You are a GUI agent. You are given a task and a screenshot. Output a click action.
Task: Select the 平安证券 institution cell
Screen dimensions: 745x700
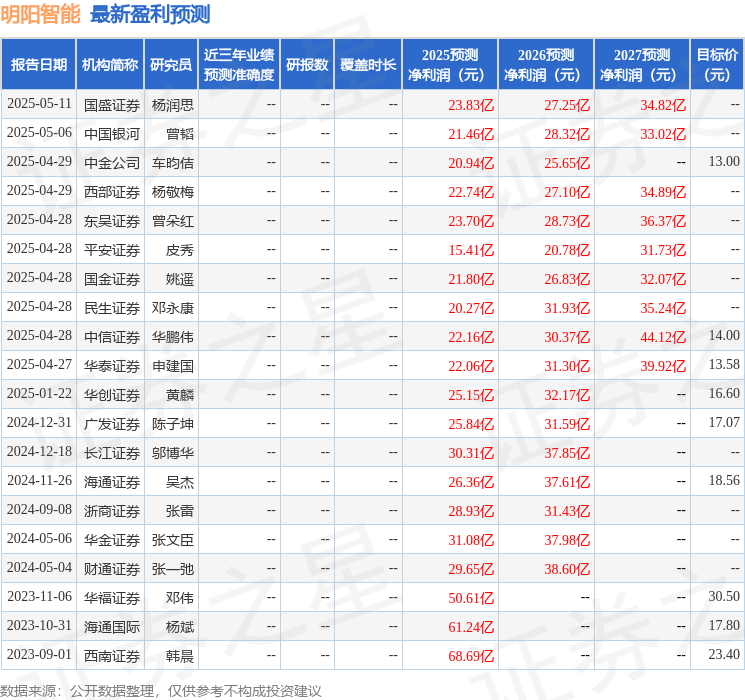pyautogui.click(x=112, y=250)
